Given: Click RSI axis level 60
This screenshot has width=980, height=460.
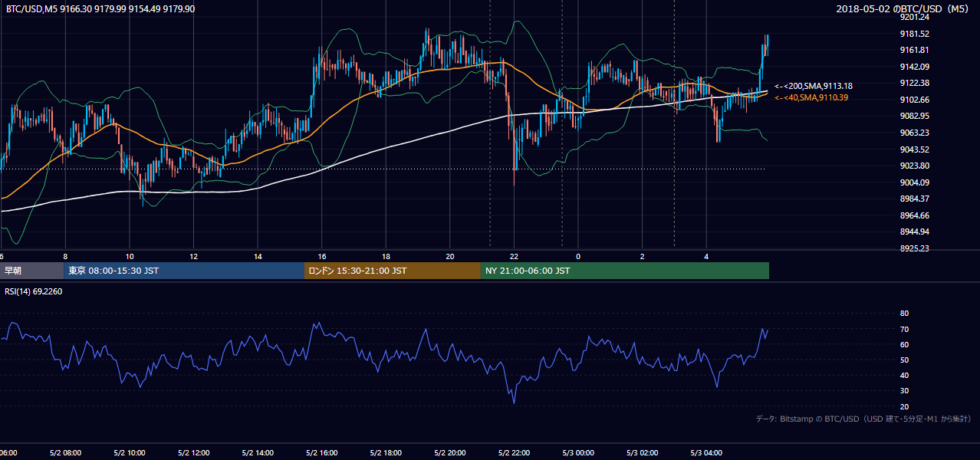Looking at the screenshot, I should tap(904, 344).
